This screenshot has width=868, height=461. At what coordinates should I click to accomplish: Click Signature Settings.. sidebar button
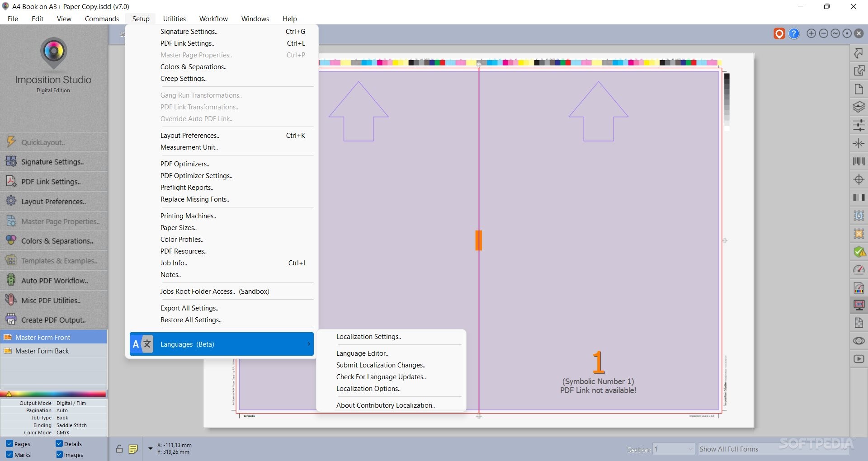(x=54, y=162)
